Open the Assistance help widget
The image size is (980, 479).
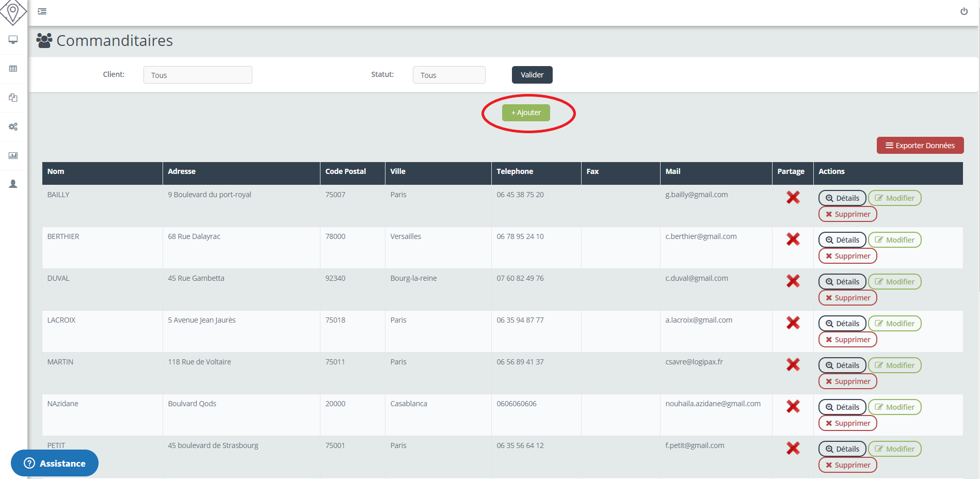(55, 463)
